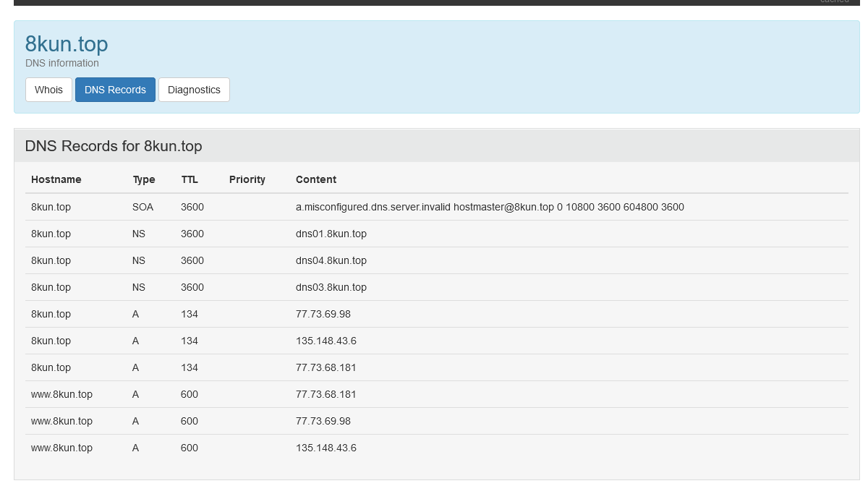Click the 'DNS Records for 8kun.top' heading

[x=114, y=146]
